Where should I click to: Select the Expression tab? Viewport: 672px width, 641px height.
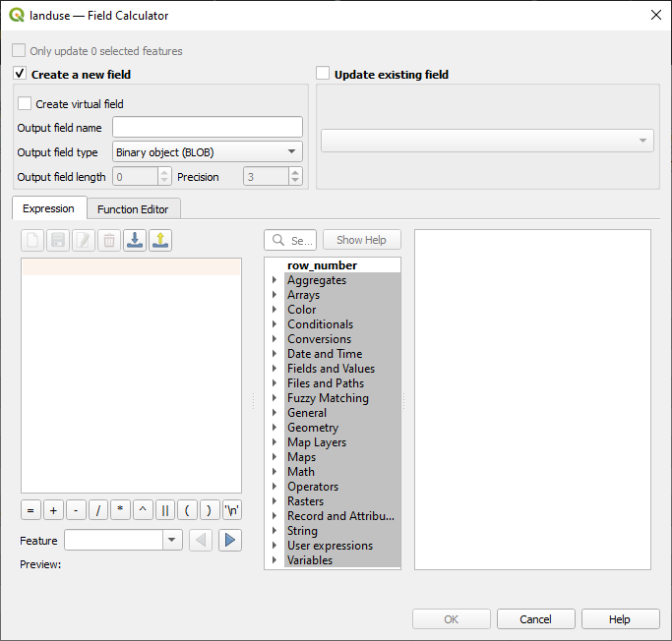(x=48, y=208)
